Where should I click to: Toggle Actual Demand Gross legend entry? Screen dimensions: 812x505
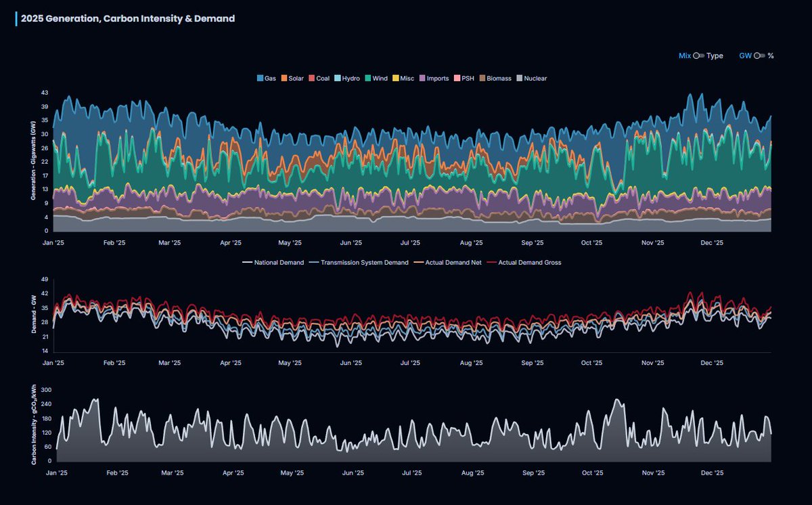pos(524,263)
